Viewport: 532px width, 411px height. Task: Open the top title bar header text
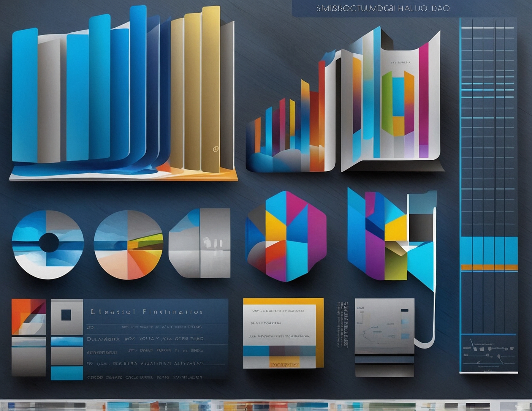point(383,8)
